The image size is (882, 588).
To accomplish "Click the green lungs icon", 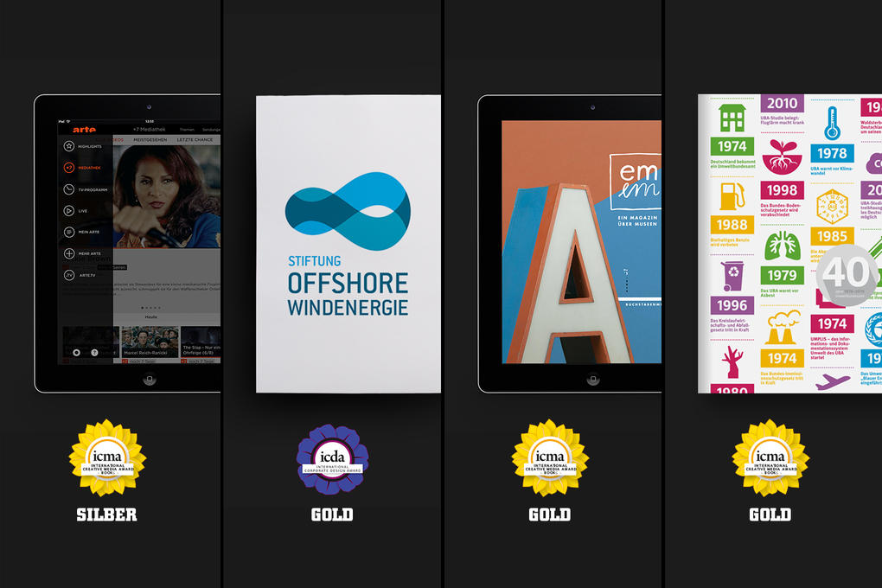I will (x=783, y=246).
